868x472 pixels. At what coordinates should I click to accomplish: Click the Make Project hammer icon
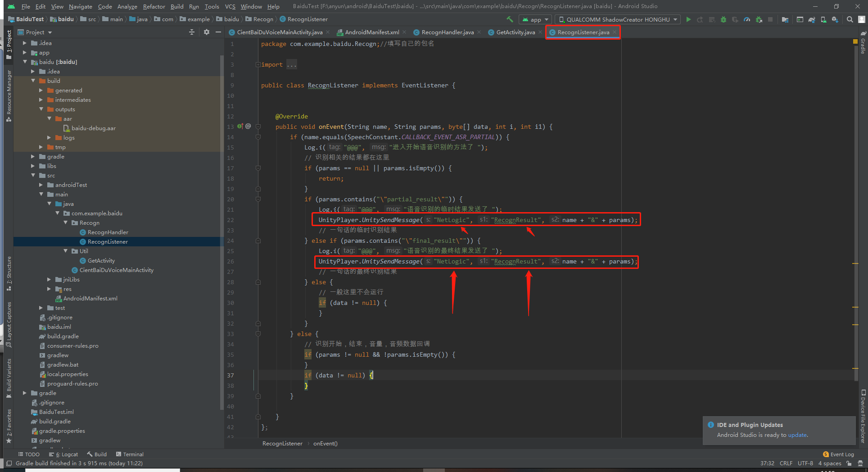point(510,19)
